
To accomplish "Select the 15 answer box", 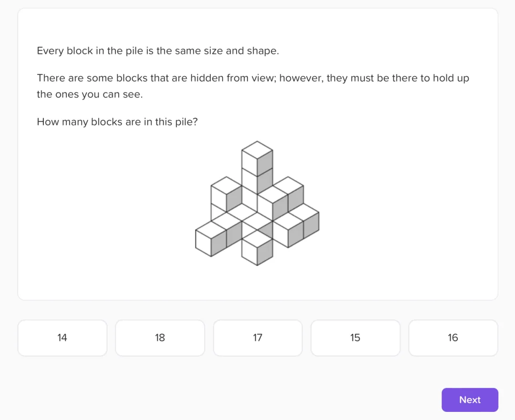I will click(355, 338).
